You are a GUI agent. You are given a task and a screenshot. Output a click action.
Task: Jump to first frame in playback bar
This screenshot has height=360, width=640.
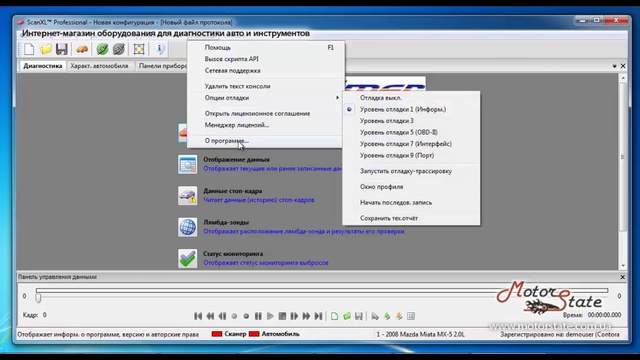coord(198,316)
